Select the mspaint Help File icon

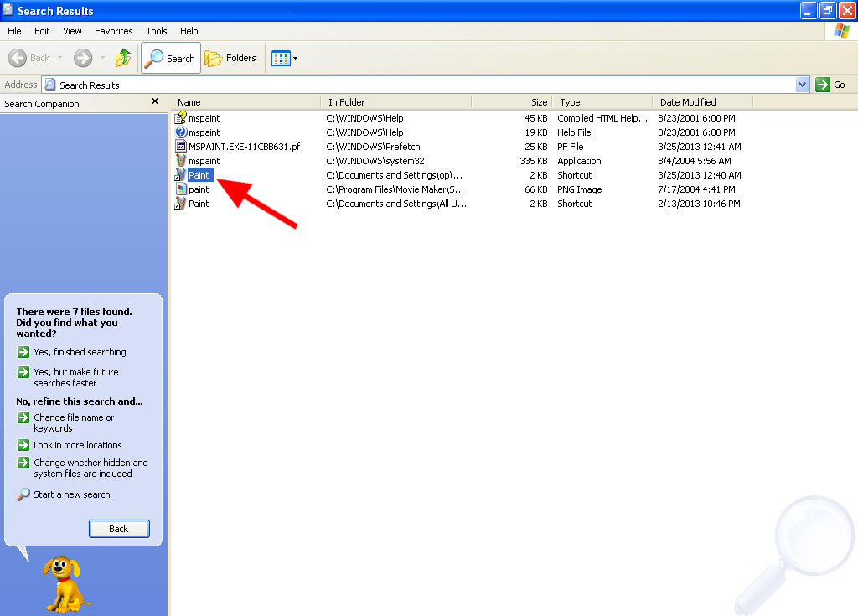click(x=181, y=132)
